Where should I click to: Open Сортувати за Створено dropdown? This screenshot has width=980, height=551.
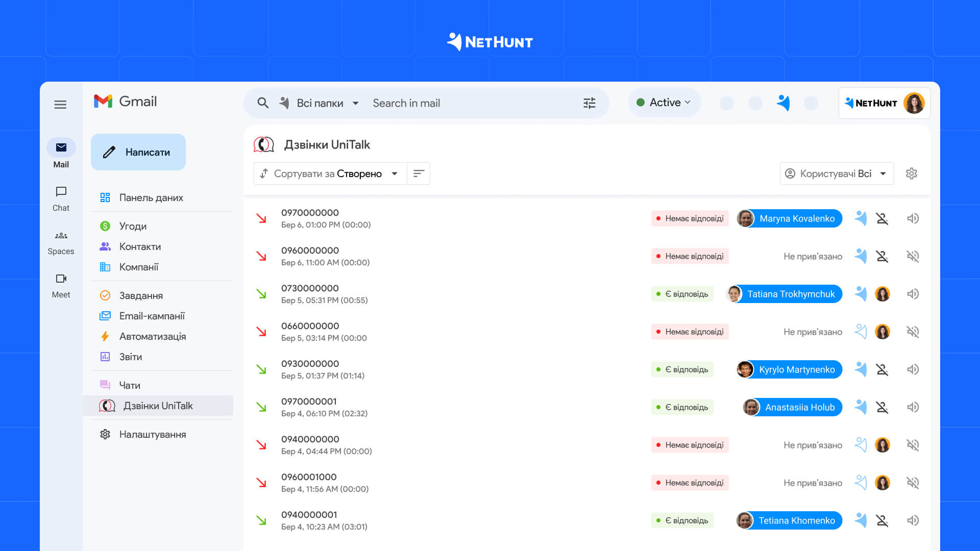pyautogui.click(x=330, y=173)
